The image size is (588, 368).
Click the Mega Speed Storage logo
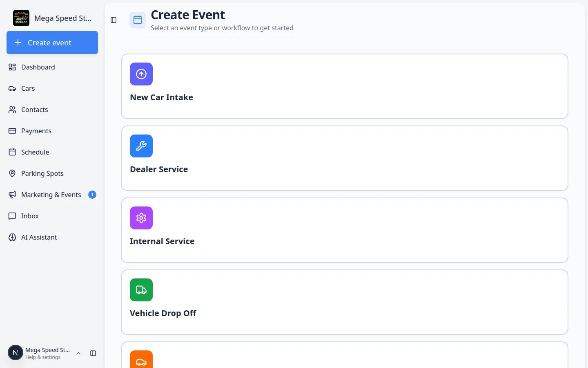click(21, 18)
